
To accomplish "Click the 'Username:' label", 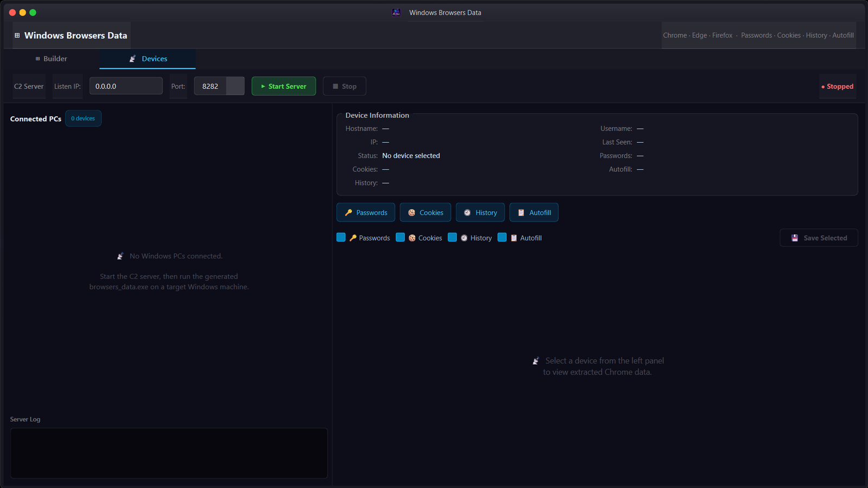I will [x=616, y=129].
